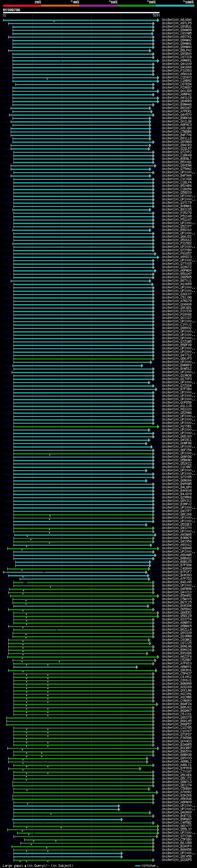Screen dimensions: 197x868
Task: Select hit label UniRef100_Q9SBU1
Action: point(177,26)
